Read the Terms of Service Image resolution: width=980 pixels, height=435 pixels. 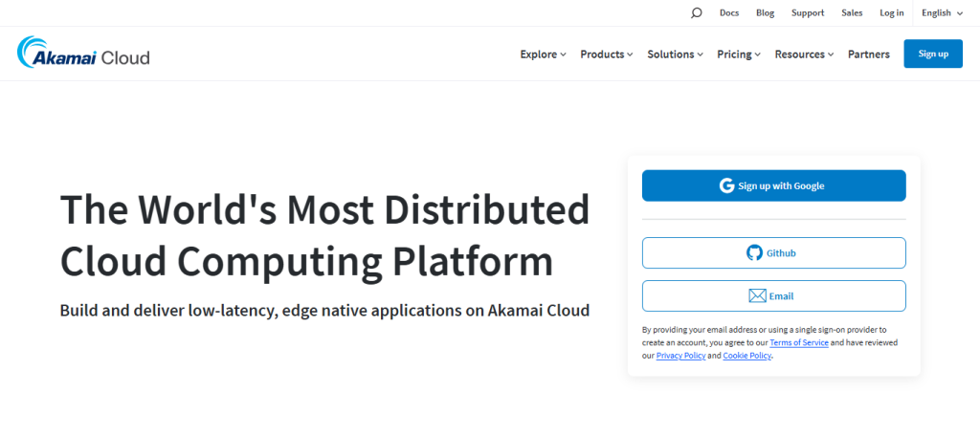pyautogui.click(x=799, y=342)
